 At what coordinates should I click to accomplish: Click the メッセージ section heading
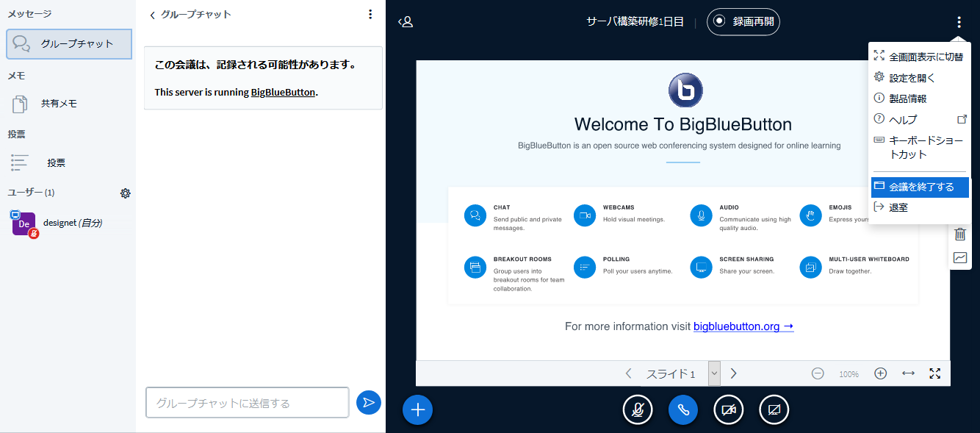29,14
